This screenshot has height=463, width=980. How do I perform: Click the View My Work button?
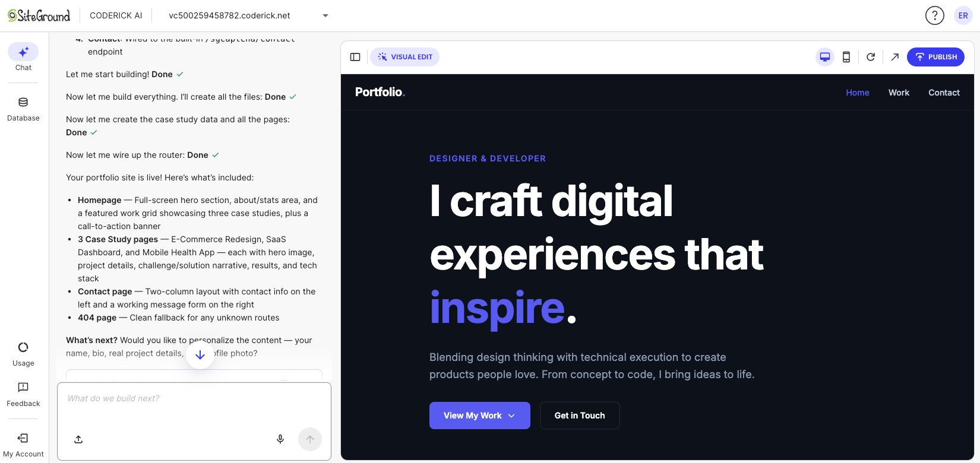pyautogui.click(x=480, y=416)
